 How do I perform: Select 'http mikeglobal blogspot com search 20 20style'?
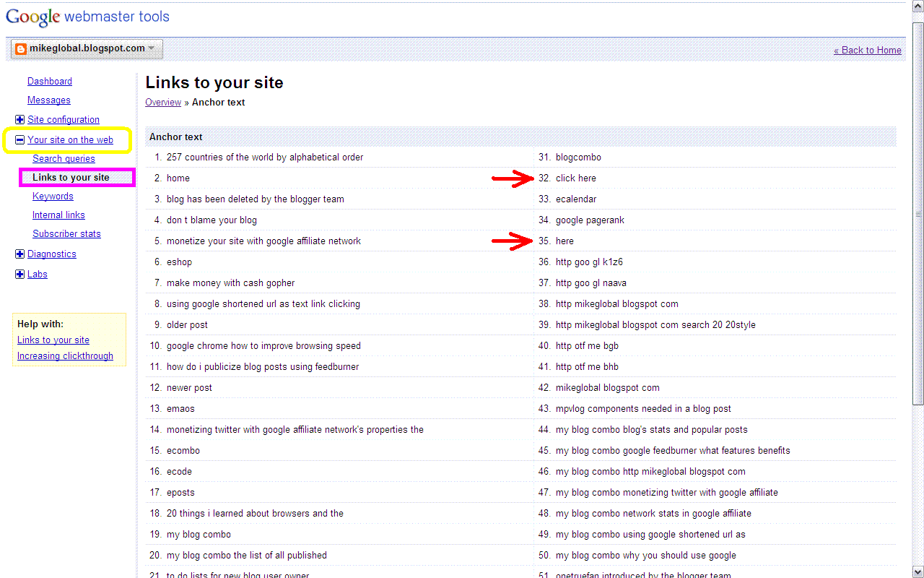(655, 325)
